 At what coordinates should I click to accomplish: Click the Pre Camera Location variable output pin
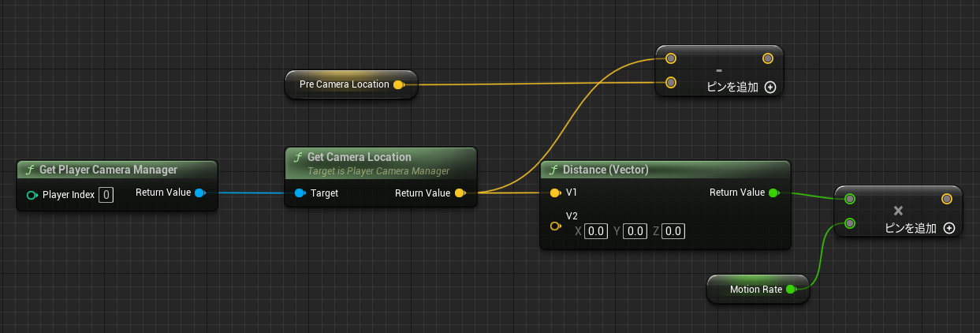point(398,84)
